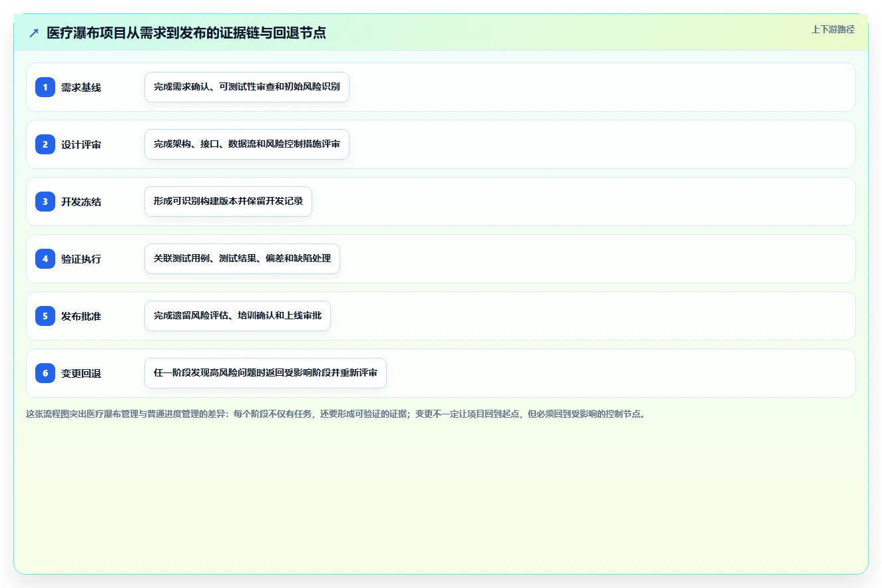Click the 关联测试用例、测试结果、偏差和缺陷处理 box

(x=242, y=259)
